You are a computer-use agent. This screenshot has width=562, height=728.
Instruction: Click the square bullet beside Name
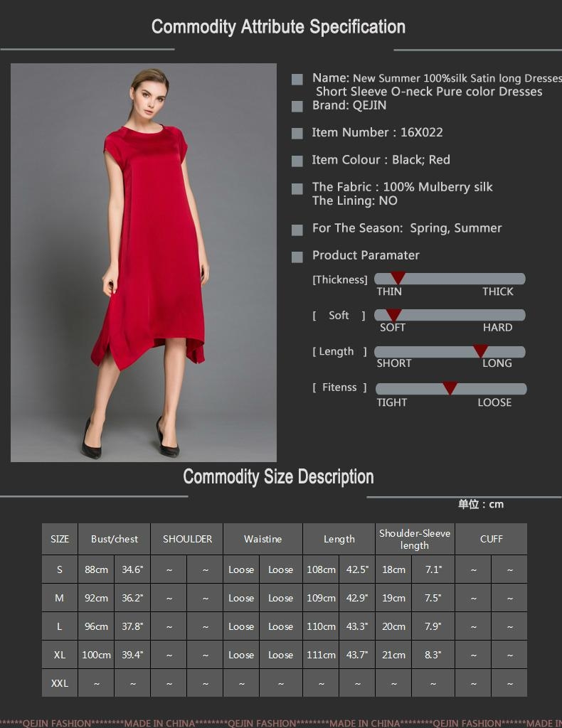(x=297, y=79)
